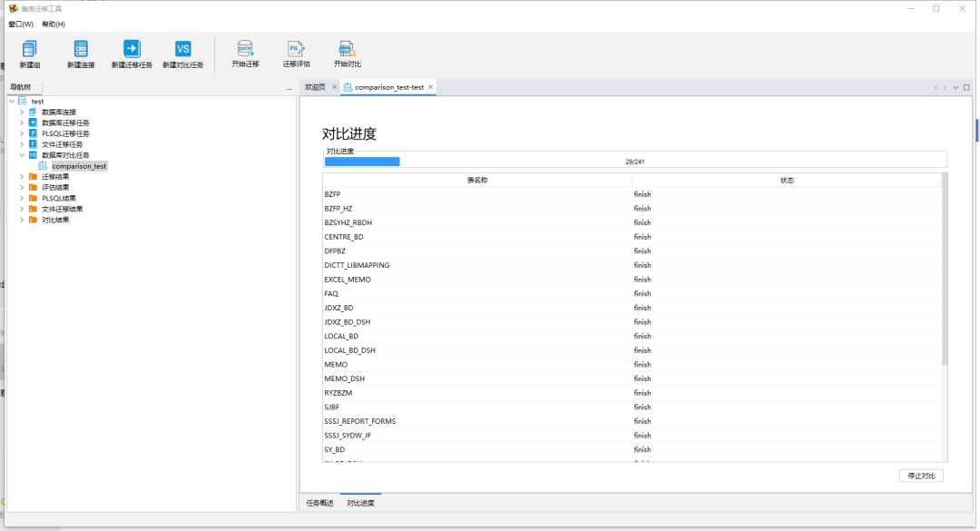Click the PLSQL迁移任务 P icon
The image size is (980, 531).
tap(33, 133)
